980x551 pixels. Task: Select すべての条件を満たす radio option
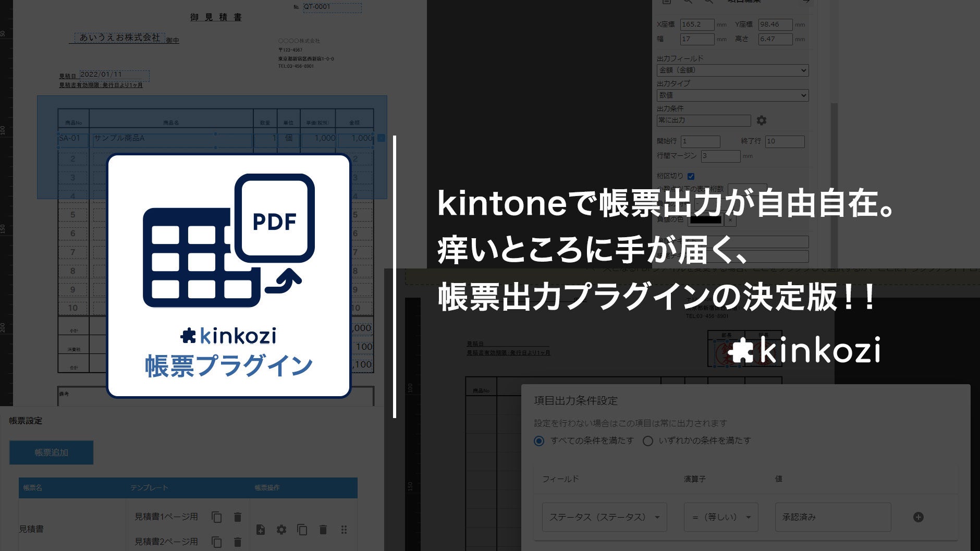[539, 441]
